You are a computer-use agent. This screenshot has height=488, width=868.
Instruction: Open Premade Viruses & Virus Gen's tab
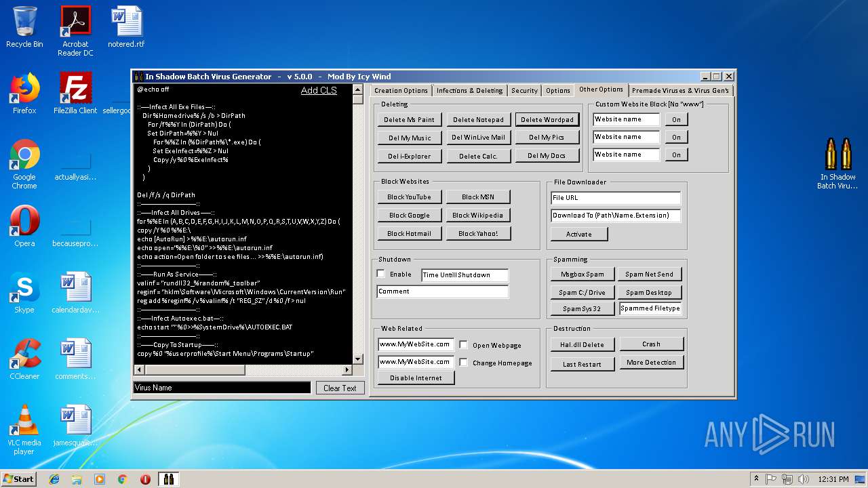coord(680,90)
